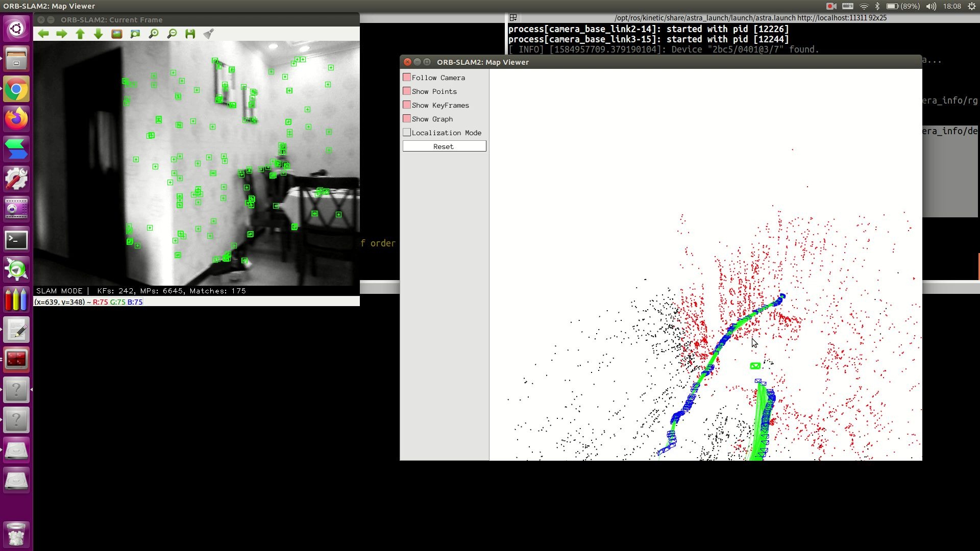Open the red terminal-like app in launcher
Viewport: 980px width, 551px height.
(x=16, y=360)
